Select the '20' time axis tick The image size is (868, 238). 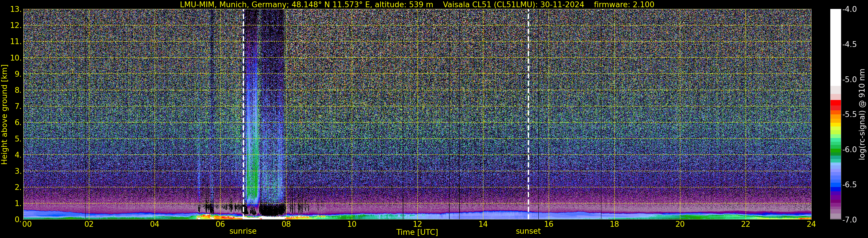680,224
